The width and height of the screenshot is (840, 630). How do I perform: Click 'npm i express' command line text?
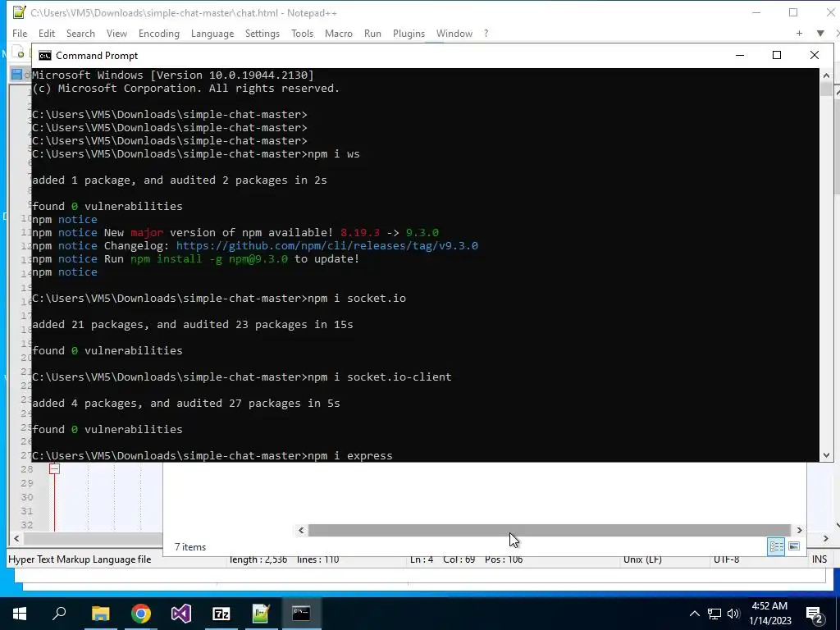(x=349, y=456)
